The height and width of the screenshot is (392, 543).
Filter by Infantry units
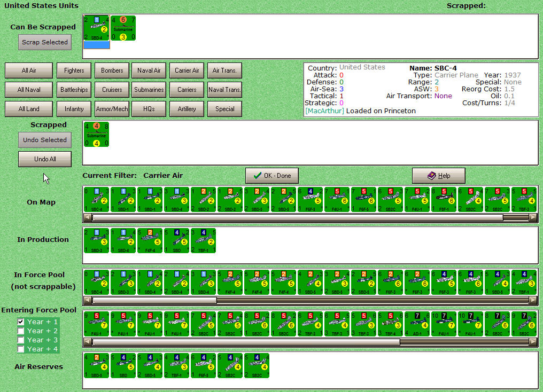(x=74, y=109)
